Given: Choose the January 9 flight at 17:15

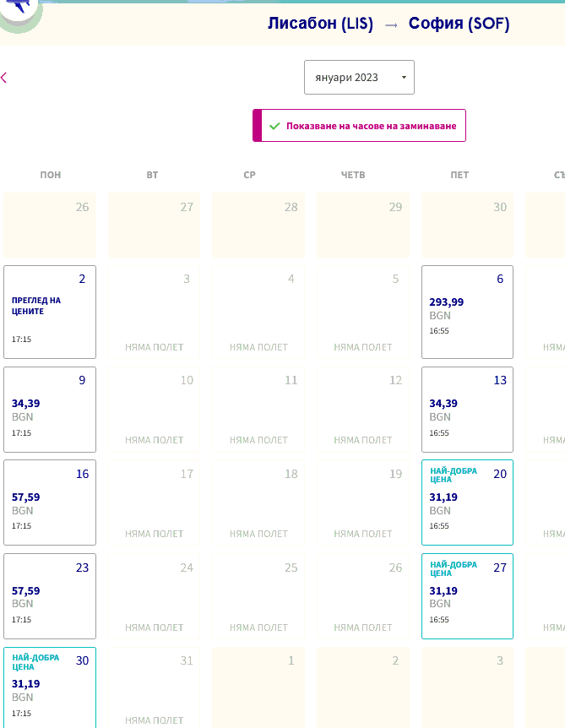Looking at the screenshot, I should [x=50, y=410].
